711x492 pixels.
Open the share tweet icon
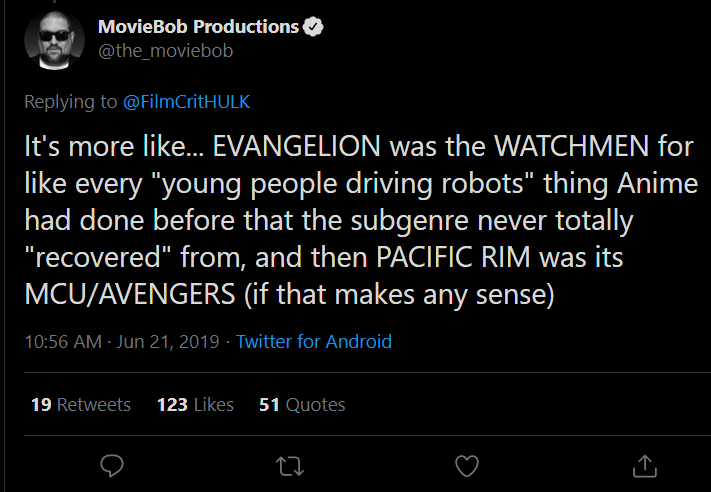644,465
